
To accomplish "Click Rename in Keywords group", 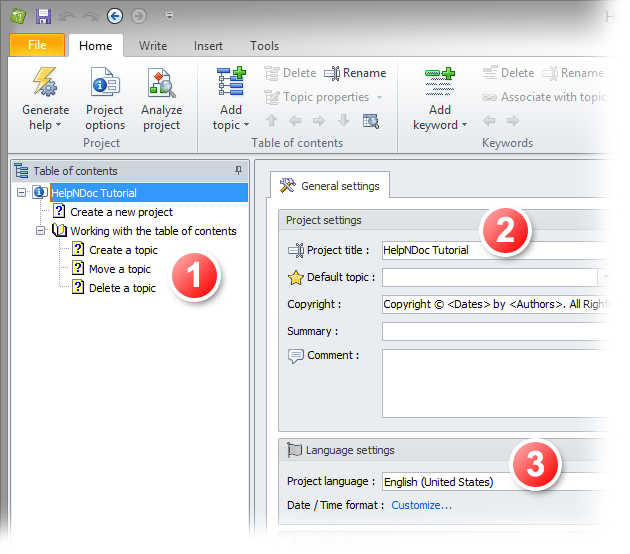I will point(573,73).
